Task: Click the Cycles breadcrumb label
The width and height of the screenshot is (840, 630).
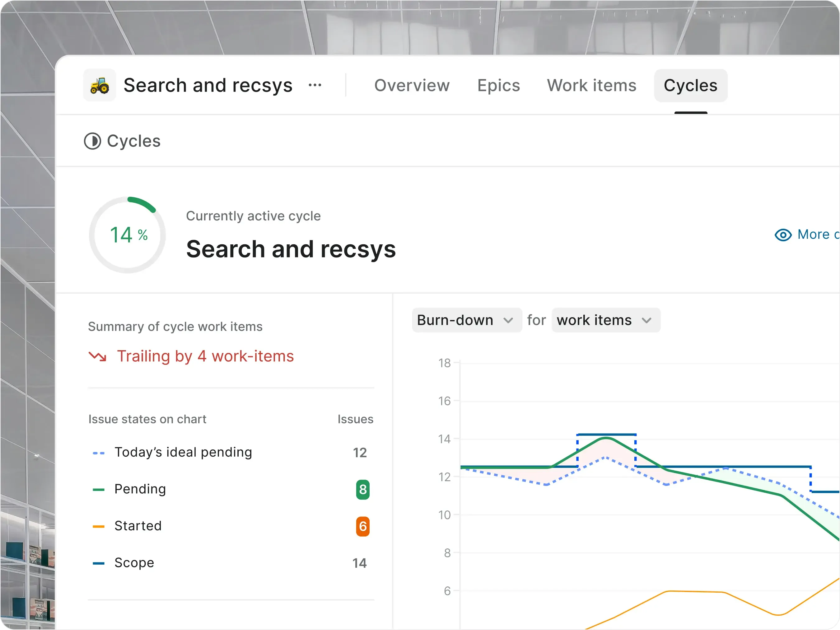Action: point(134,141)
